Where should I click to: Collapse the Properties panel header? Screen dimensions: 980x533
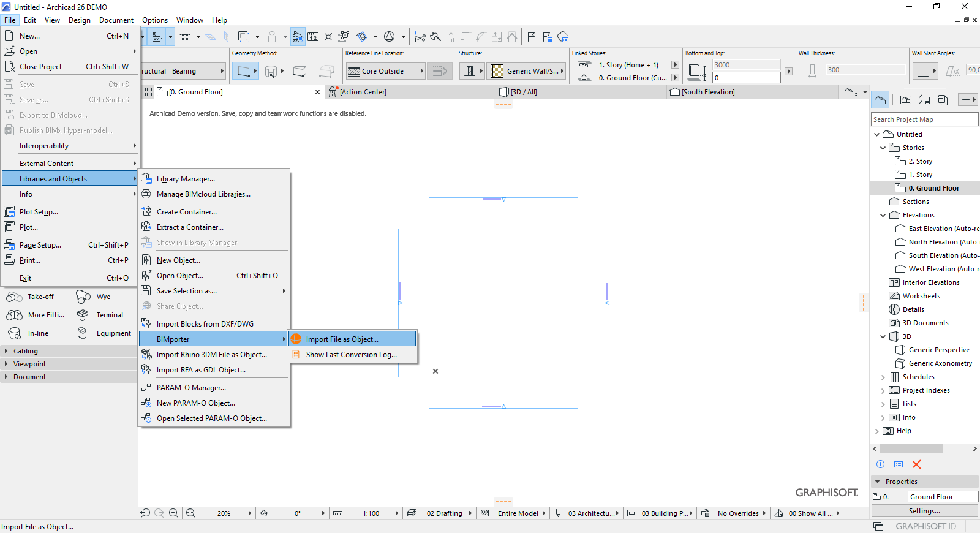tap(878, 482)
